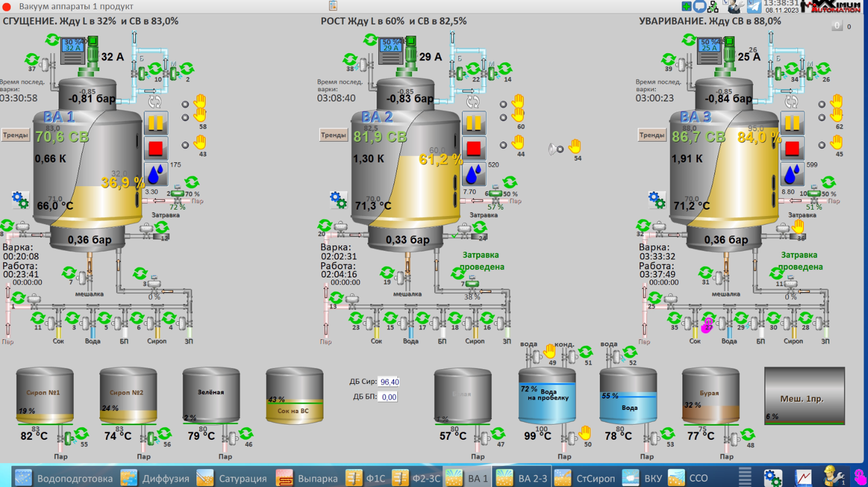Toggle the round indicator beside hand 44
This screenshot has width=868, height=487.
[504, 146]
